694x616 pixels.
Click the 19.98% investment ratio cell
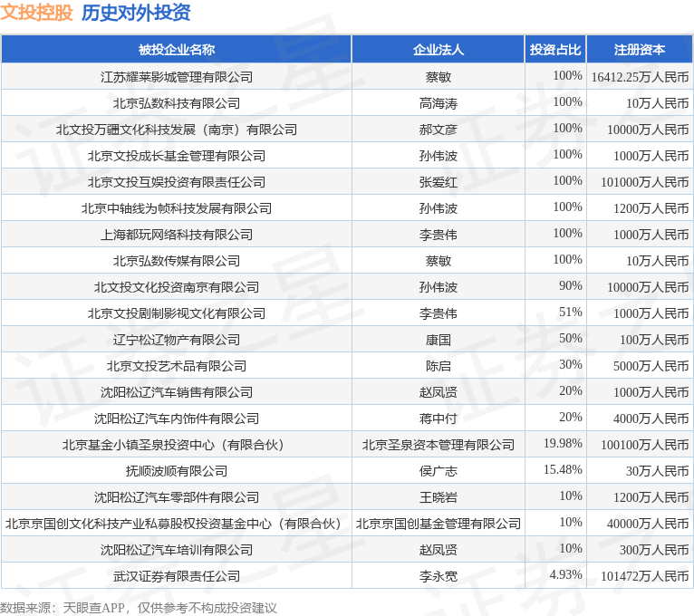(x=555, y=444)
